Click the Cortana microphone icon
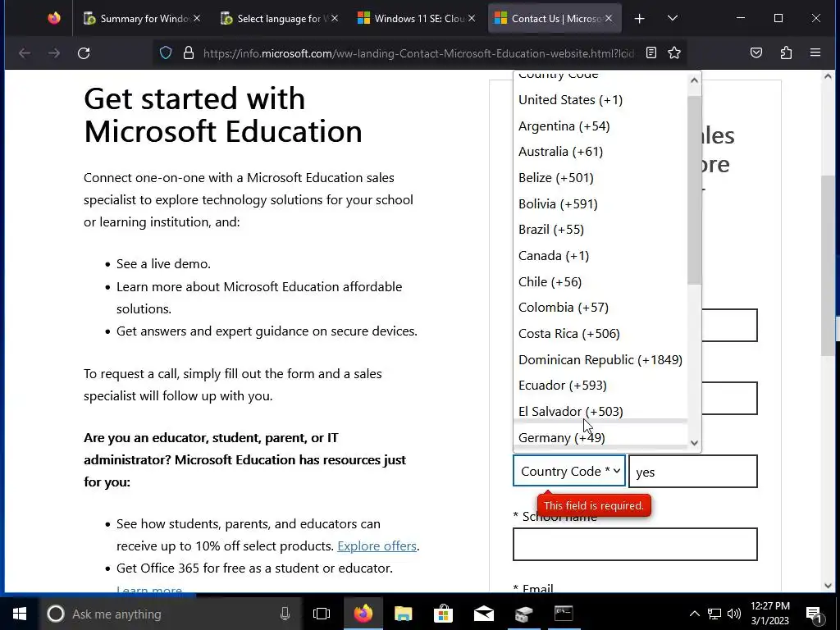 coord(285,614)
